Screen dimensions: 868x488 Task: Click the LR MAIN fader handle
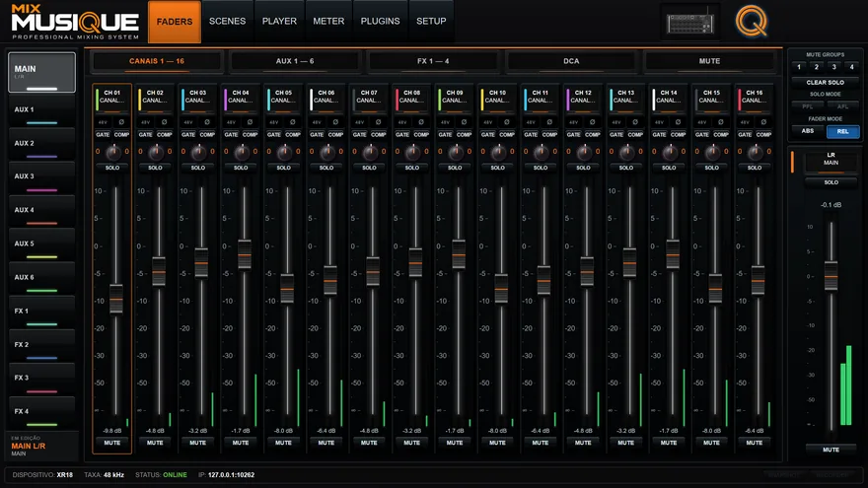tap(831, 275)
